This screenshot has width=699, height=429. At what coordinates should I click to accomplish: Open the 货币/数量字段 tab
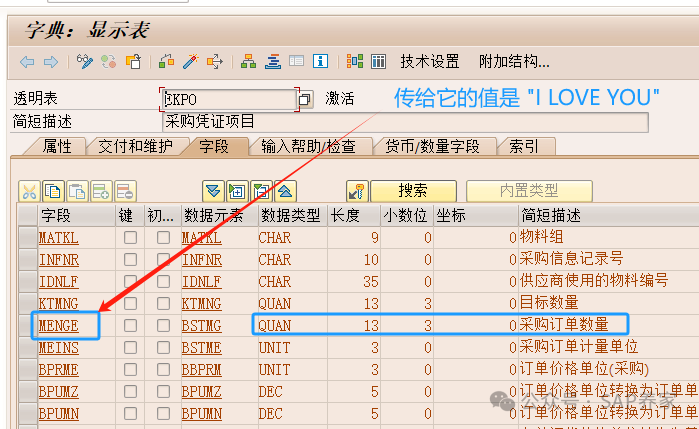coord(432,146)
